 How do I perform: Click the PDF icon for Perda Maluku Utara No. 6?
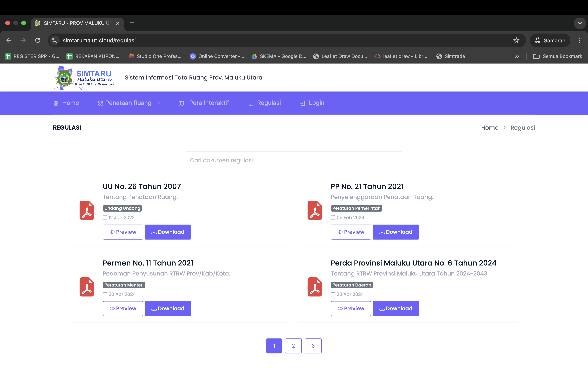[x=315, y=287]
